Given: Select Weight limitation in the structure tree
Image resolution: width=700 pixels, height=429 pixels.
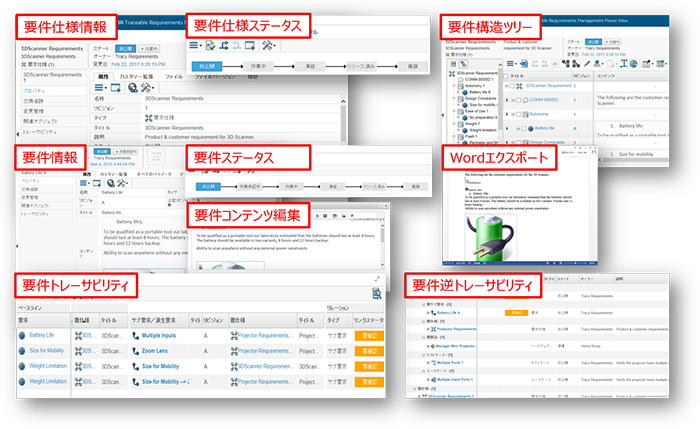Looking at the screenshot, I should (x=483, y=130).
